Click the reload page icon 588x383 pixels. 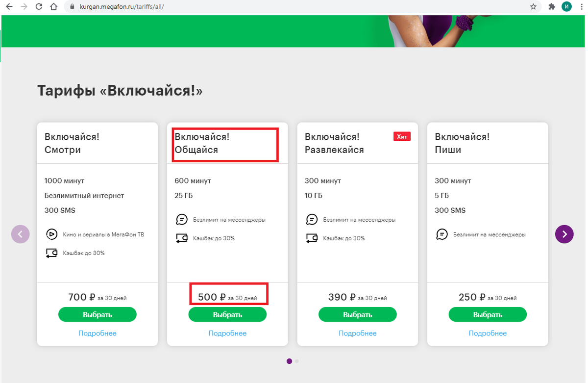click(x=39, y=7)
